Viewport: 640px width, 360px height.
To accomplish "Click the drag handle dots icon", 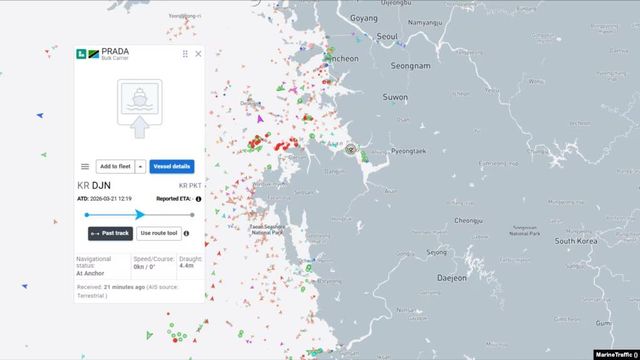I will tap(185, 54).
